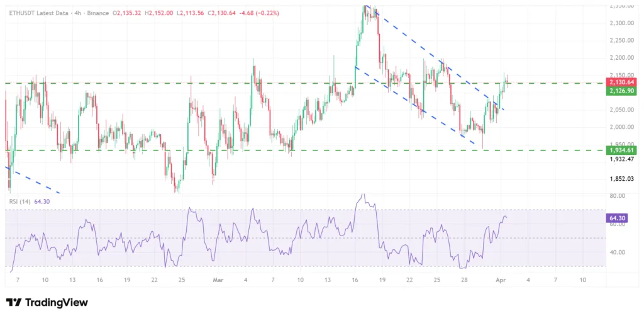644x318 pixels.
Task: Select the green 2,126.90 price tag
Action: pos(620,91)
